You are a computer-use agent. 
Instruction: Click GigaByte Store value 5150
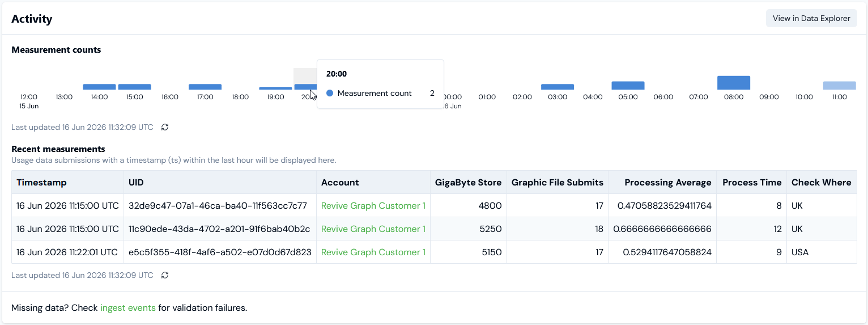(x=492, y=252)
